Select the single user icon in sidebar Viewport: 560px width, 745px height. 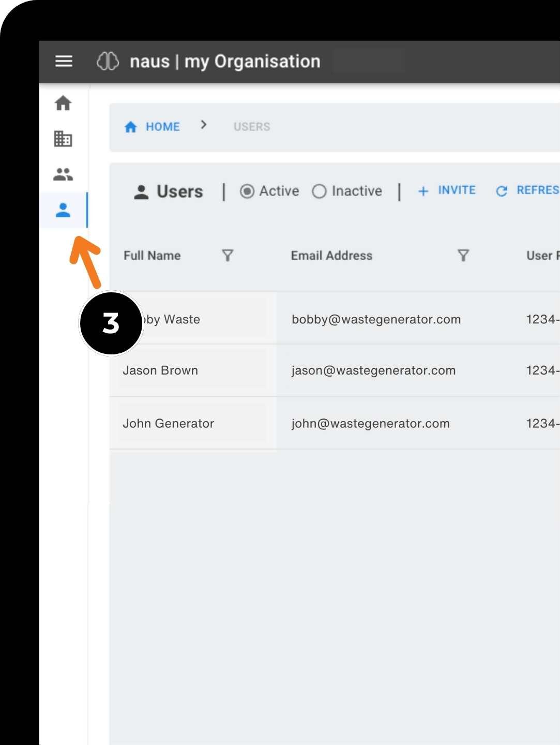coord(63,210)
